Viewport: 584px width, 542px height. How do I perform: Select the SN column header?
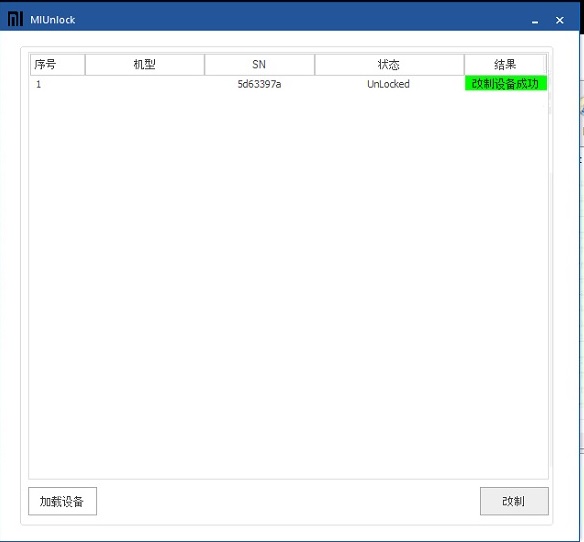(259, 64)
